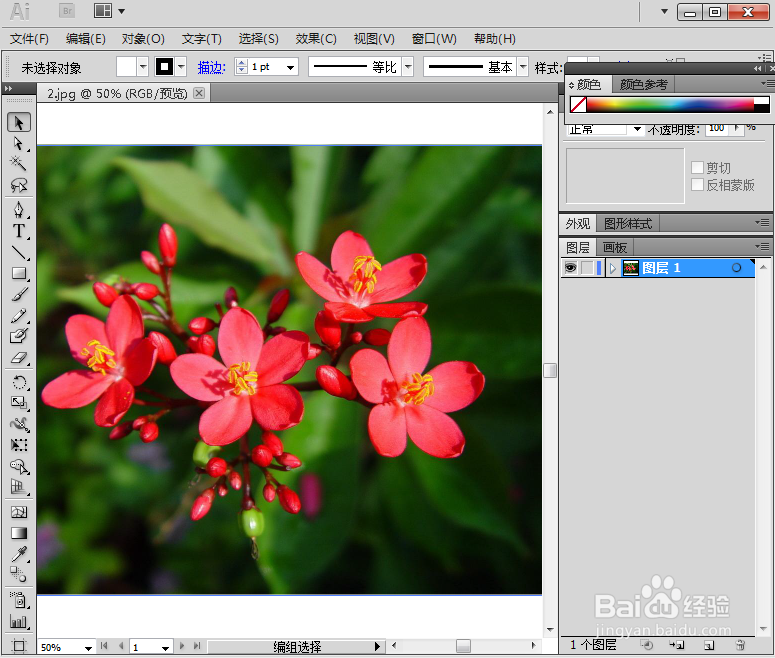Select the Type tool
The width and height of the screenshot is (775, 658).
pyautogui.click(x=19, y=231)
